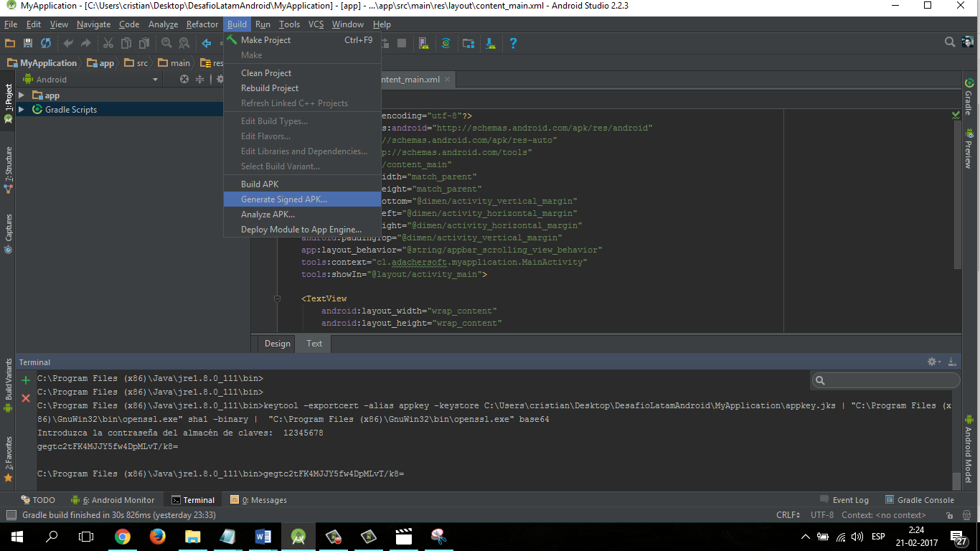Image resolution: width=980 pixels, height=551 pixels.
Task: Open the Android project view dropdown
Action: tap(92, 80)
